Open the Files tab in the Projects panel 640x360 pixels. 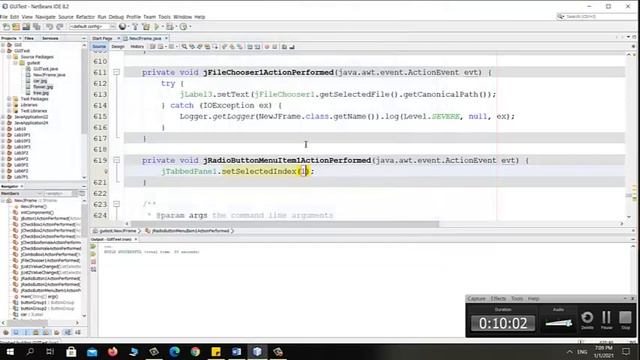point(29,38)
